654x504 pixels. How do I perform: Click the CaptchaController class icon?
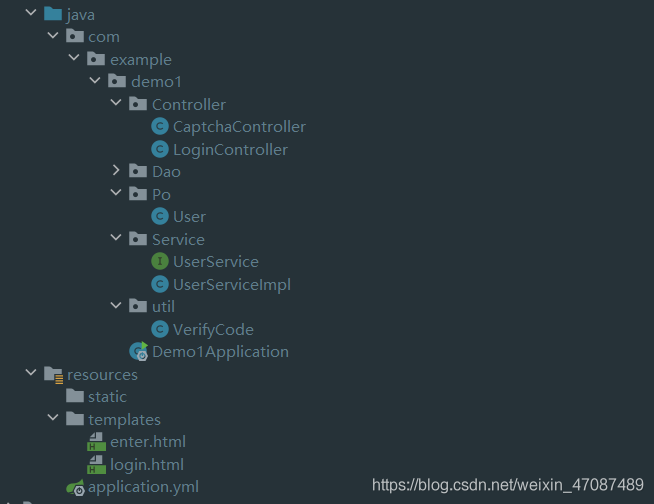159,127
